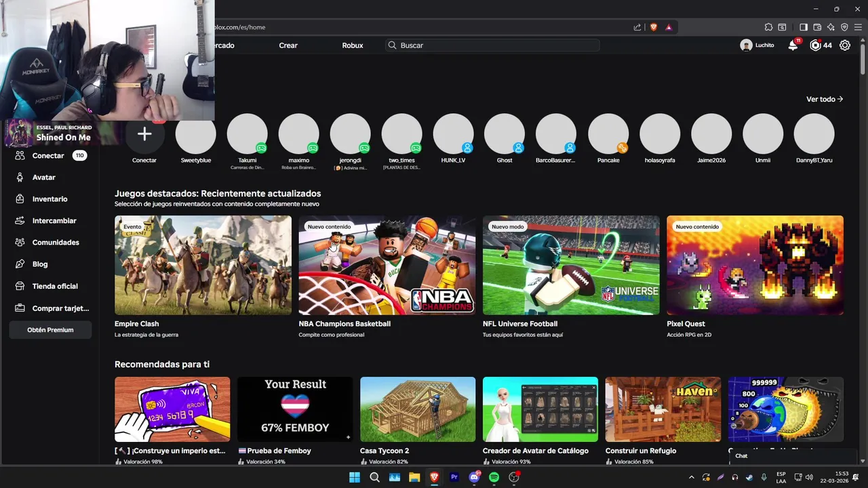Open friend two_times' avatar

click(402, 134)
